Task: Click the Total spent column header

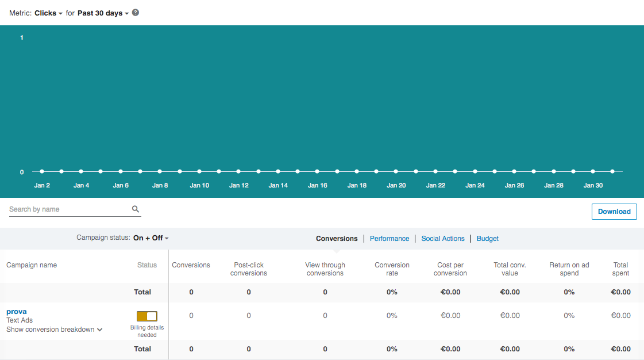Action: click(620, 269)
